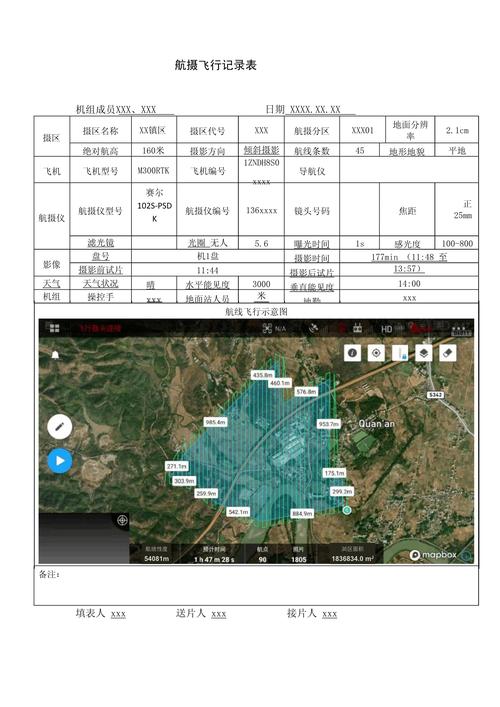The width and height of the screenshot is (500, 707).
Task: Select the 985.4m edge length label
Action: coord(216,422)
